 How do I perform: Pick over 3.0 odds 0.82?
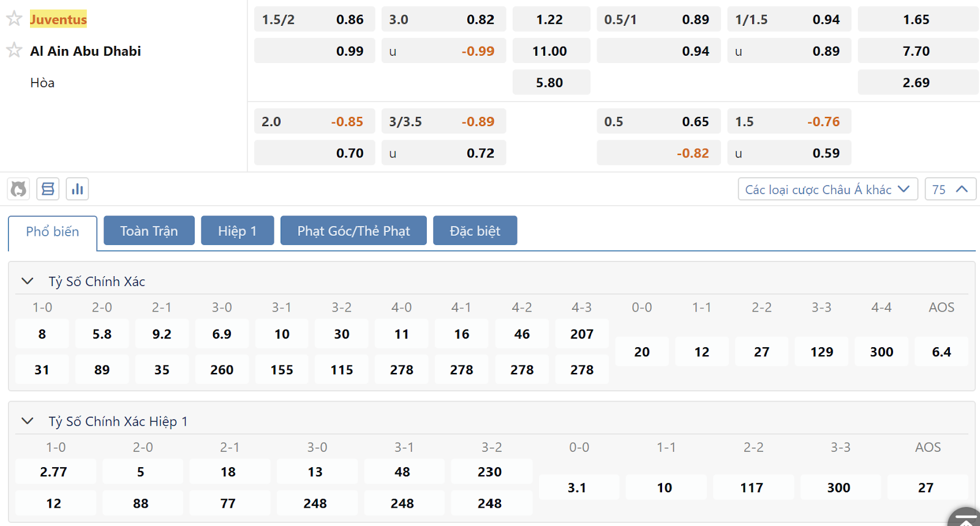(x=443, y=20)
